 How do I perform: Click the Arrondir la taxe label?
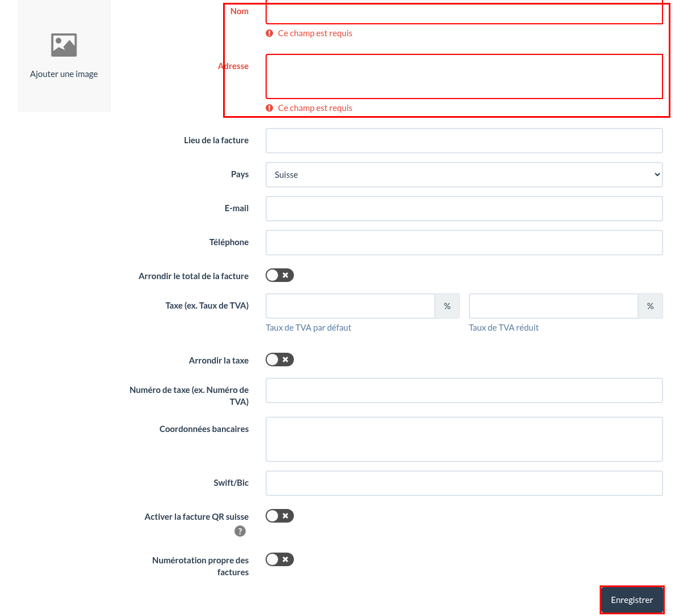(219, 361)
